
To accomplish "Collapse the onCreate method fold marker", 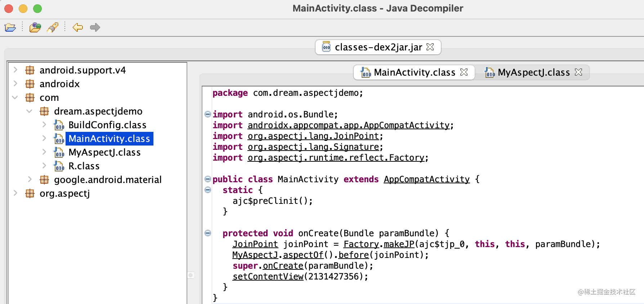I will point(208,233).
